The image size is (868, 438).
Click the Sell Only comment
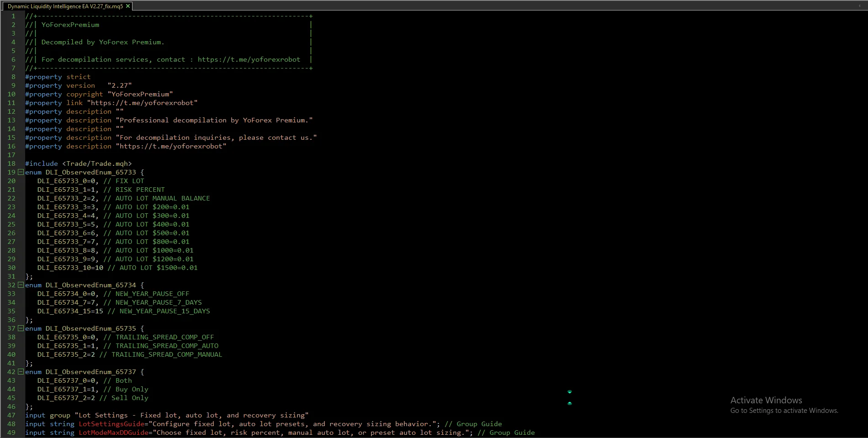pos(124,398)
